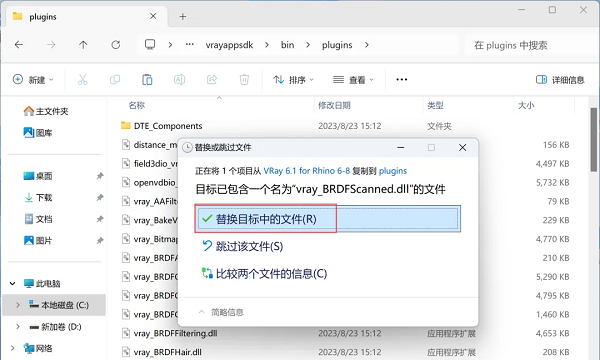
Task: Click the rename icon in toolbar
Action: (179, 80)
